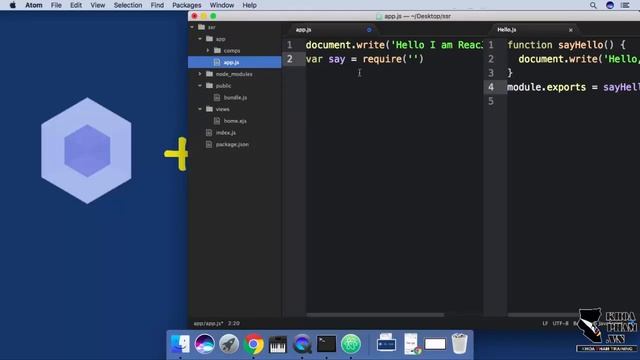640x360 pixels.
Task: Click the bundle.js file icon
Action: tap(217, 98)
